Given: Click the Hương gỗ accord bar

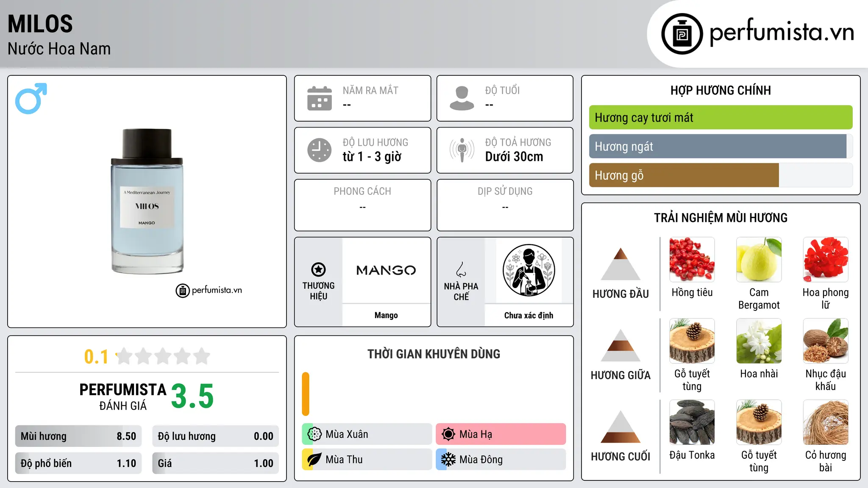Looking at the screenshot, I should [721, 175].
